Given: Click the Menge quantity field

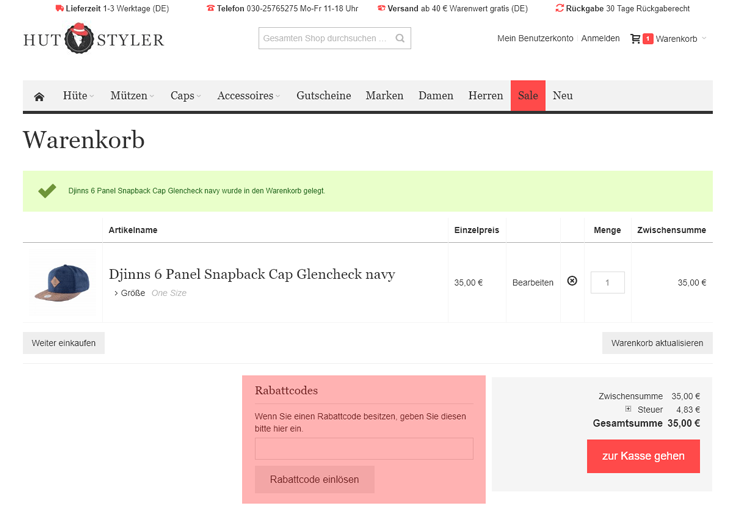Looking at the screenshot, I should 607,282.
